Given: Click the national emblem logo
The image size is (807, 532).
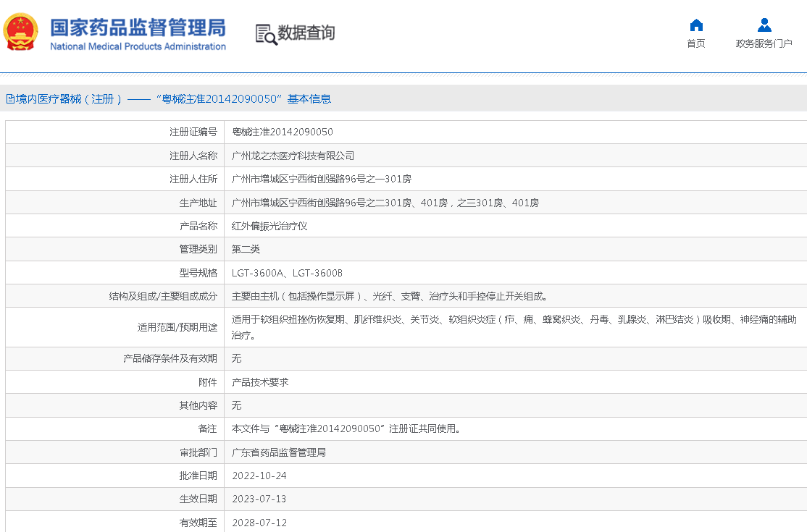Looking at the screenshot, I should (21, 33).
